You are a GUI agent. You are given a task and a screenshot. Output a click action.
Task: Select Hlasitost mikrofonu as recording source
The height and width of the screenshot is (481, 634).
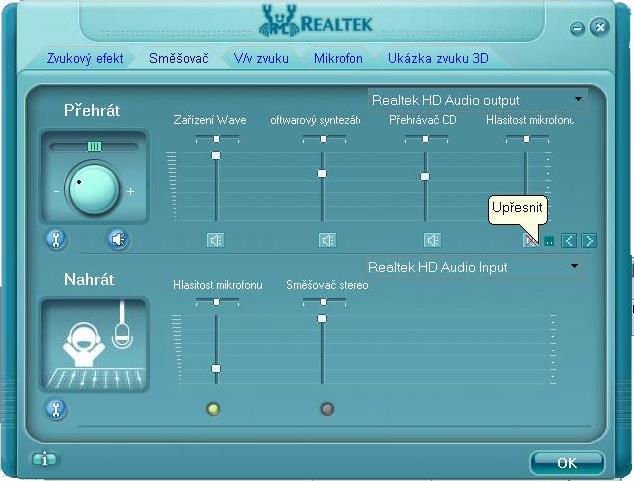(213, 409)
